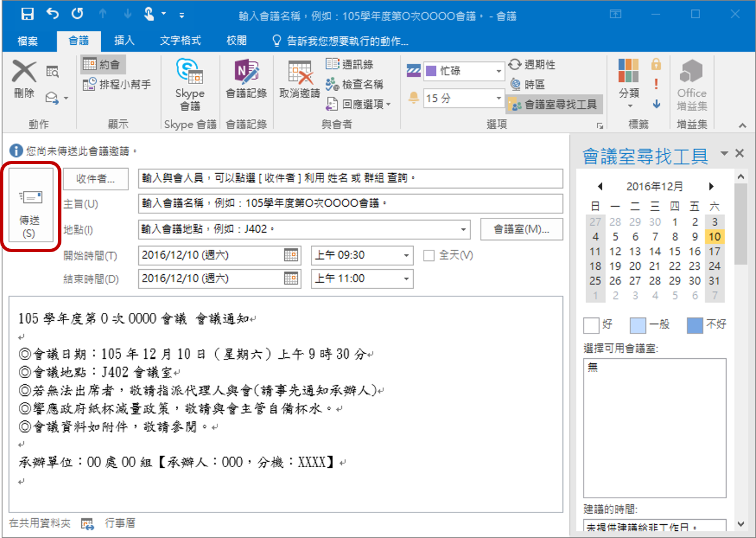Open the touch/mouse mode button
This screenshot has width=756, height=538.
click(x=149, y=14)
